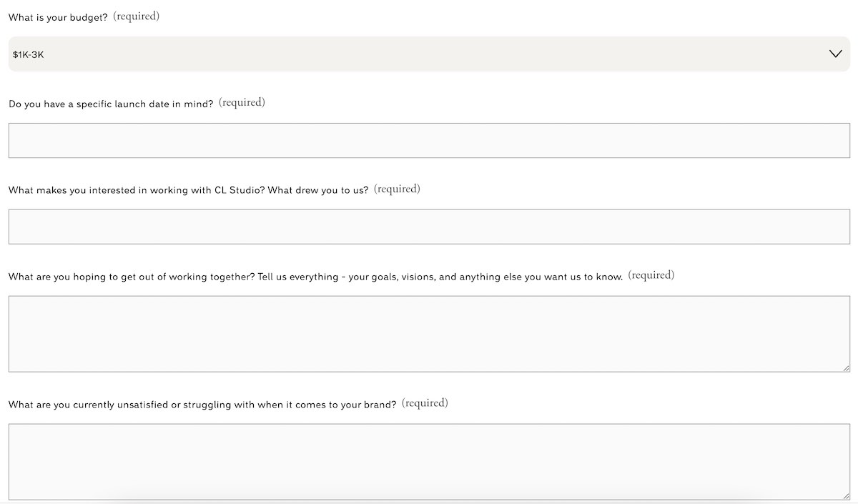Click the 'What is your budget?' label
The height and width of the screenshot is (504, 858).
click(57, 16)
